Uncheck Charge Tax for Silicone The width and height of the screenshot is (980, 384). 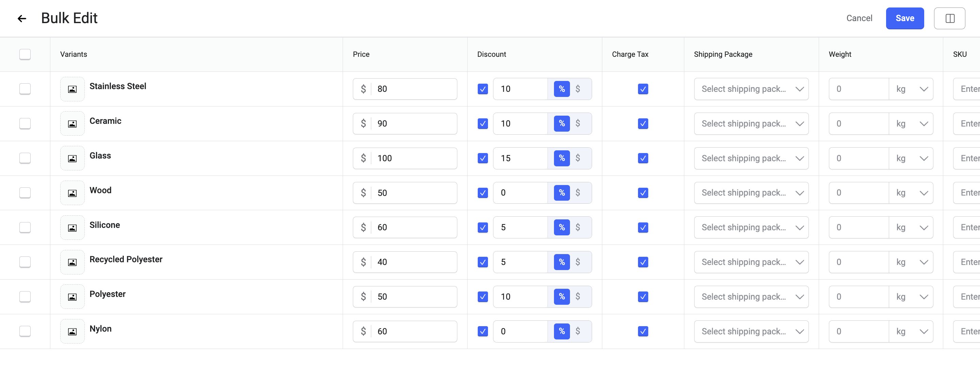pyautogui.click(x=643, y=227)
